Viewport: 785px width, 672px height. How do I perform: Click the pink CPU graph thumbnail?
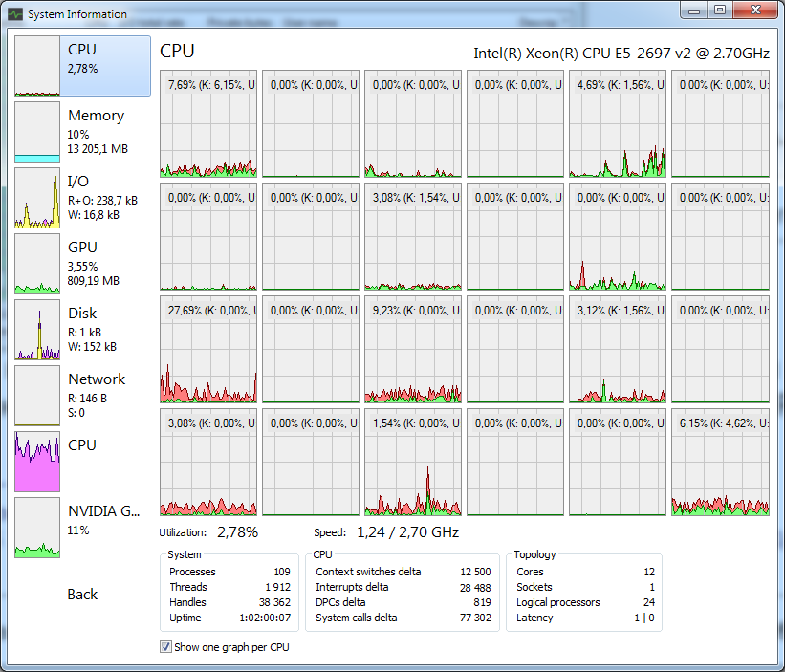tap(37, 462)
